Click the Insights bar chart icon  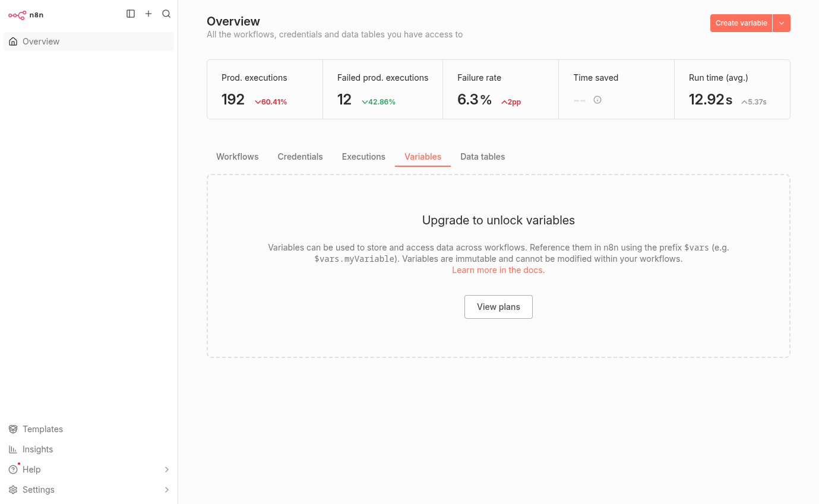pyautogui.click(x=13, y=449)
